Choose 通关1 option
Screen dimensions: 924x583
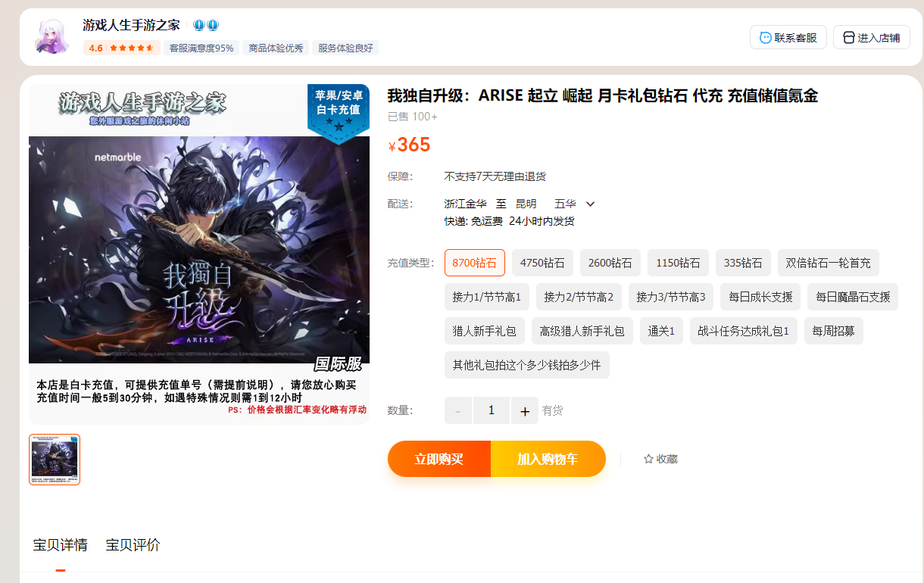pos(661,331)
